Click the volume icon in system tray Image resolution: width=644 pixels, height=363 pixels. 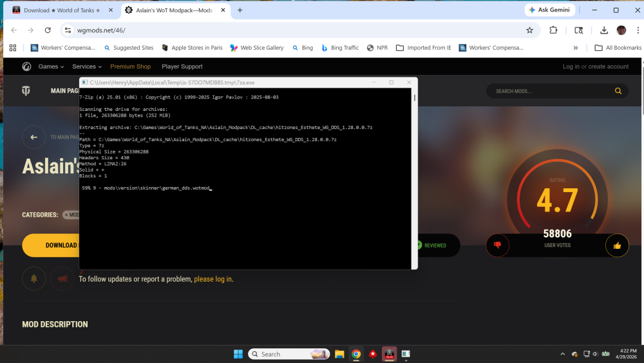click(x=595, y=354)
